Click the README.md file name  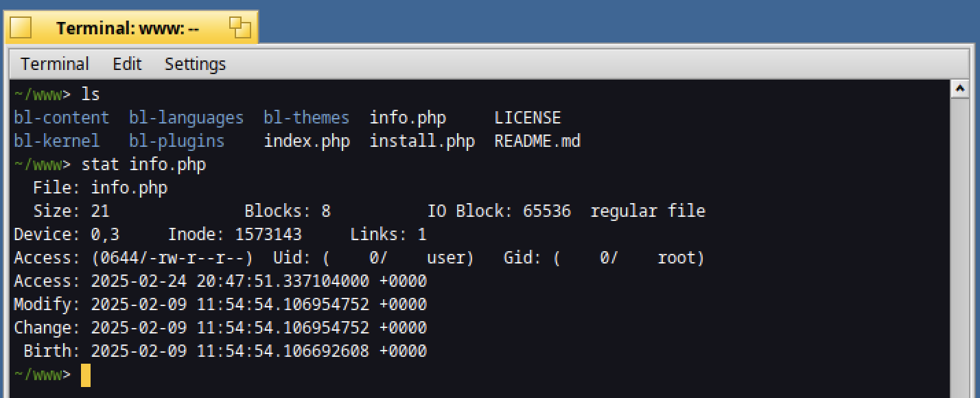click(537, 141)
